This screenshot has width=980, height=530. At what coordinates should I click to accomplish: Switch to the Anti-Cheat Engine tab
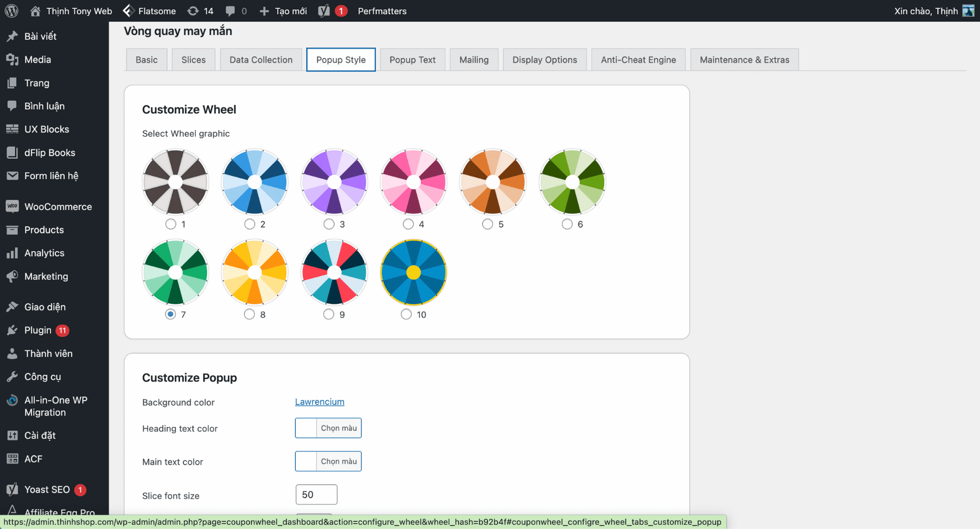click(x=638, y=59)
